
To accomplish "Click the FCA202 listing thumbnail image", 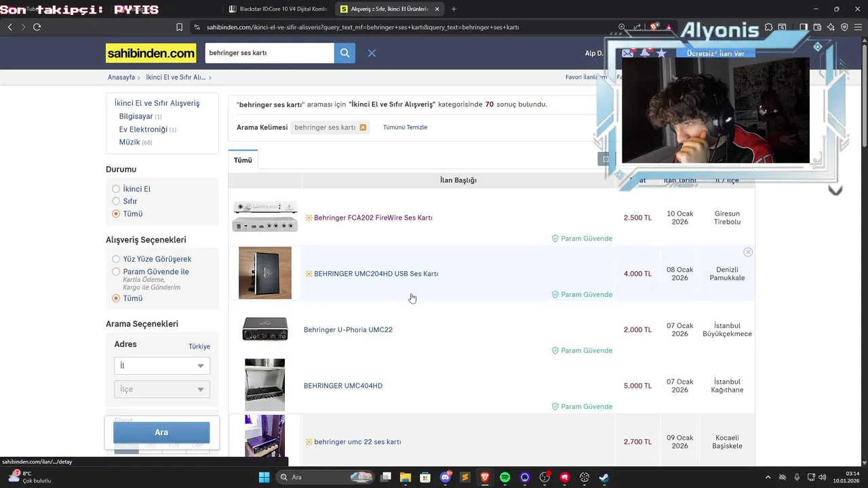I will point(265,216).
